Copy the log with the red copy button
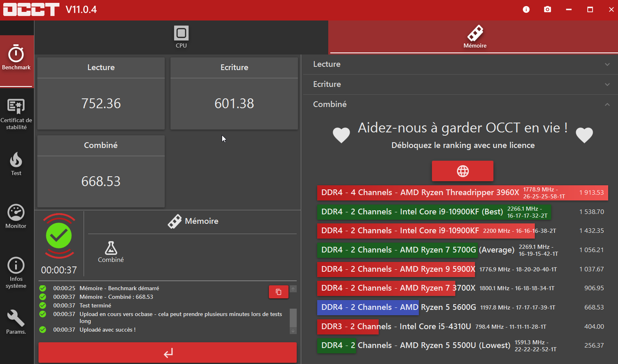This screenshot has width=618, height=364. point(279,292)
